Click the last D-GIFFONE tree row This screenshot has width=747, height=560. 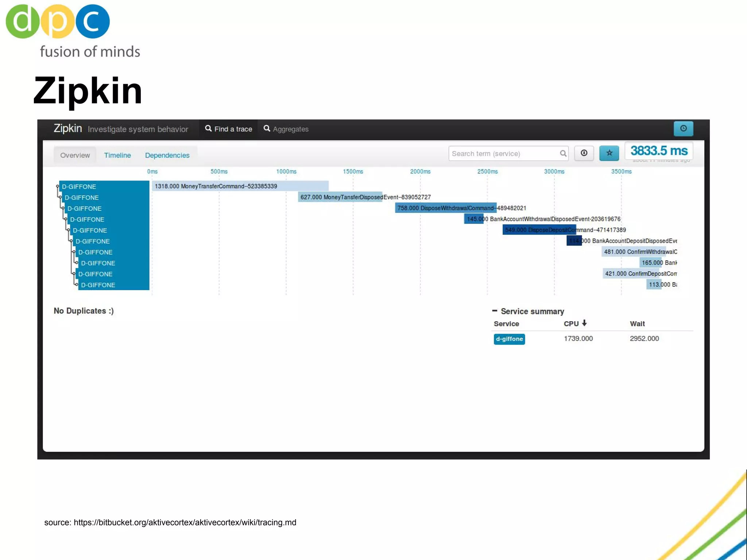pos(114,285)
